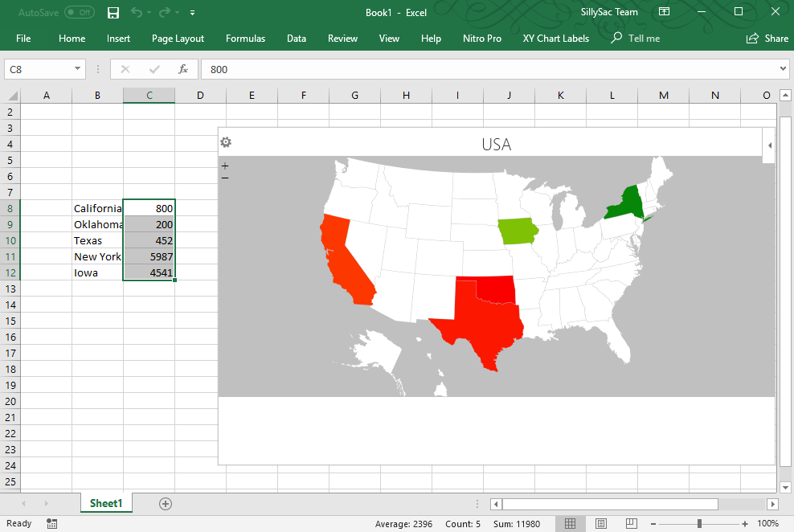Open the XY Chart Labels tab
The image size is (794, 532).
tap(555, 39)
